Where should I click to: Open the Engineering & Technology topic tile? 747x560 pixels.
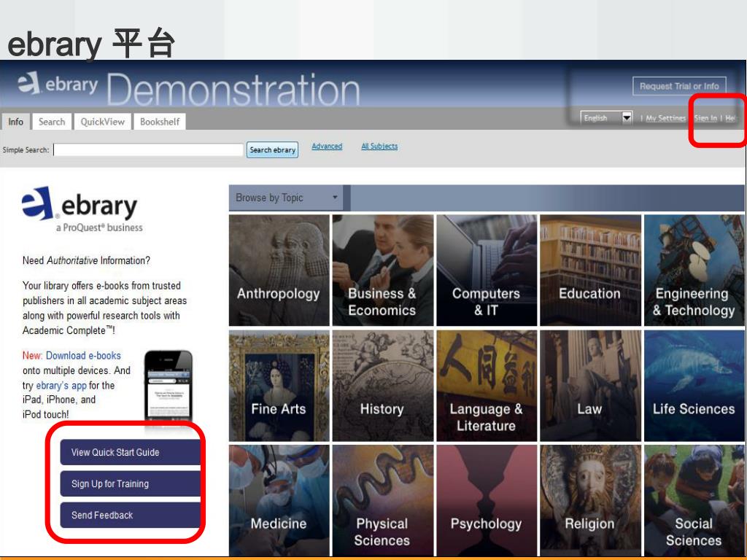tap(694, 270)
